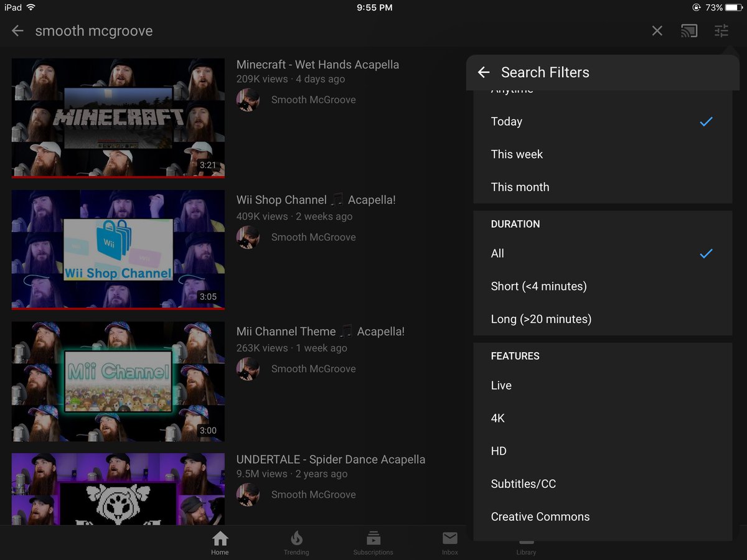The width and height of the screenshot is (747, 560).
Task: Go back from the search results
Action: [17, 31]
